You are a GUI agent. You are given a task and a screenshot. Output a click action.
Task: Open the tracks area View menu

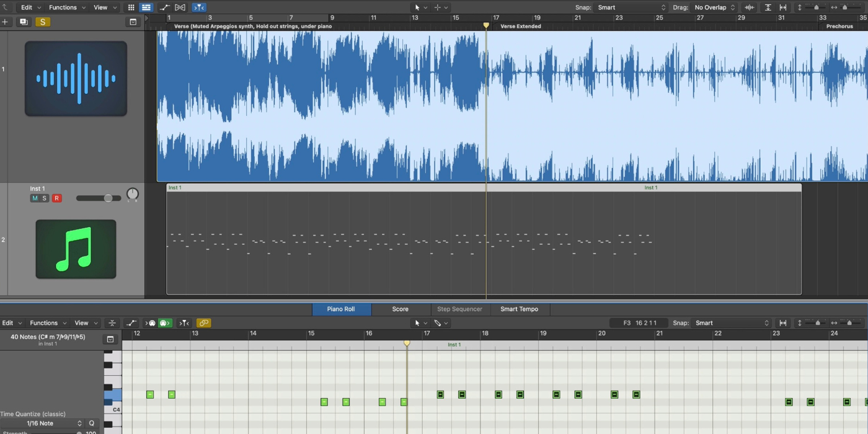pyautogui.click(x=104, y=7)
